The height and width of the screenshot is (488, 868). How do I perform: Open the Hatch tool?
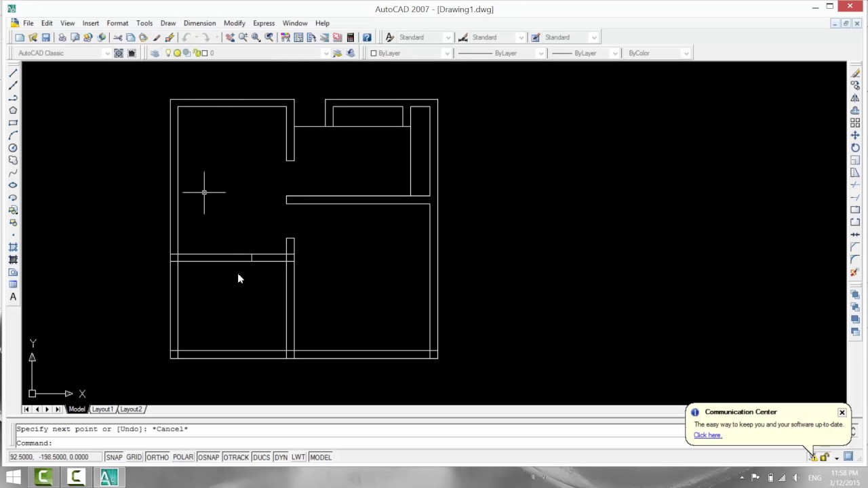pyautogui.click(x=13, y=245)
